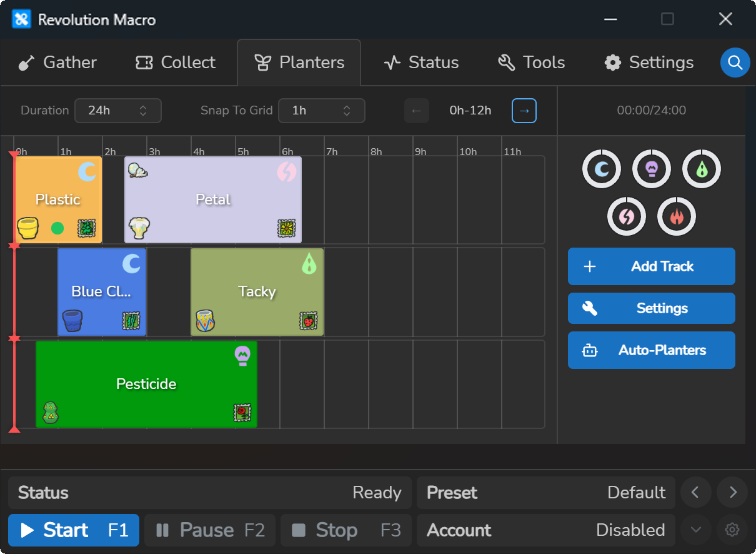Click the flower field stamp on Petal block

point(286,228)
